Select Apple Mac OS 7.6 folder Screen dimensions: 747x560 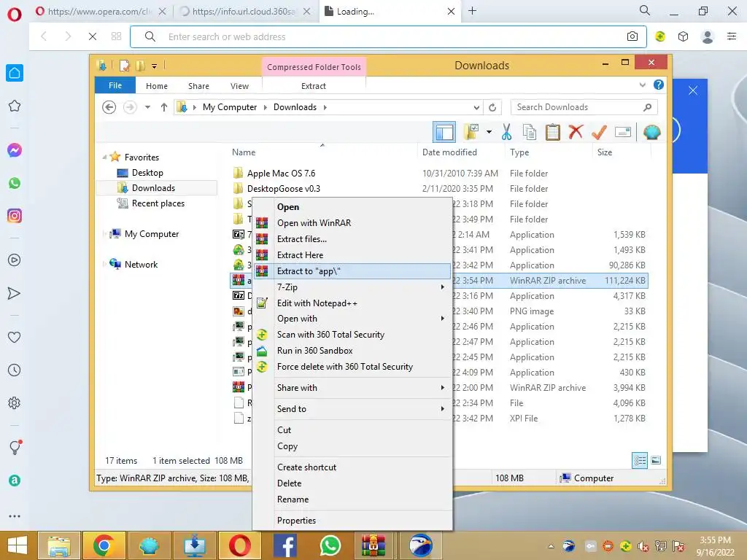point(281,174)
